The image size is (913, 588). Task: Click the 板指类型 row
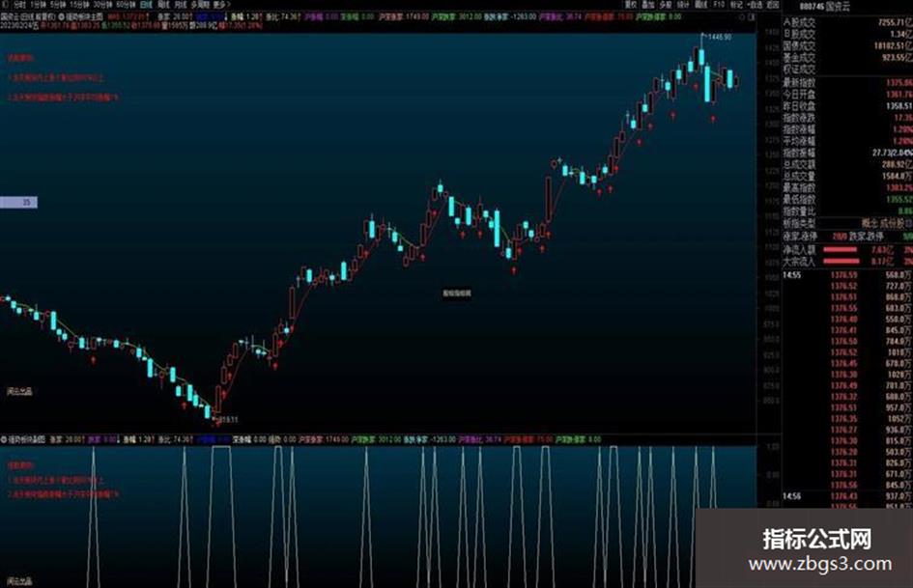coord(848,224)
